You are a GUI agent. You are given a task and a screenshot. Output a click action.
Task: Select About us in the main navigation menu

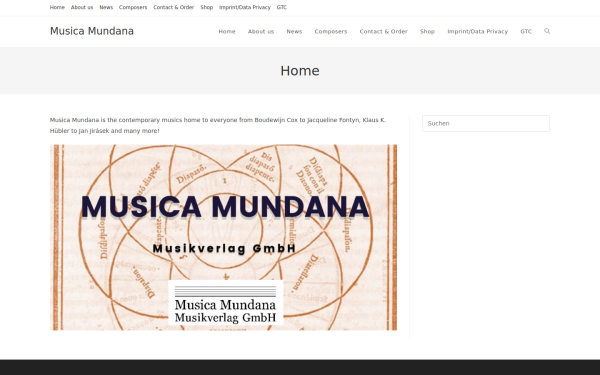(261, 31)
